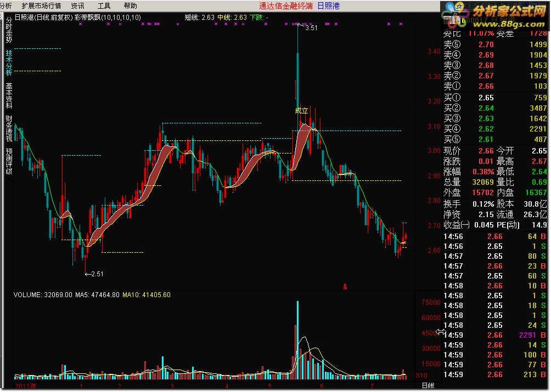Click the 短线: 2.63 indicator value
Viewport: 551px width, 392px height.
pyautogui.click(x=199, y=17)
